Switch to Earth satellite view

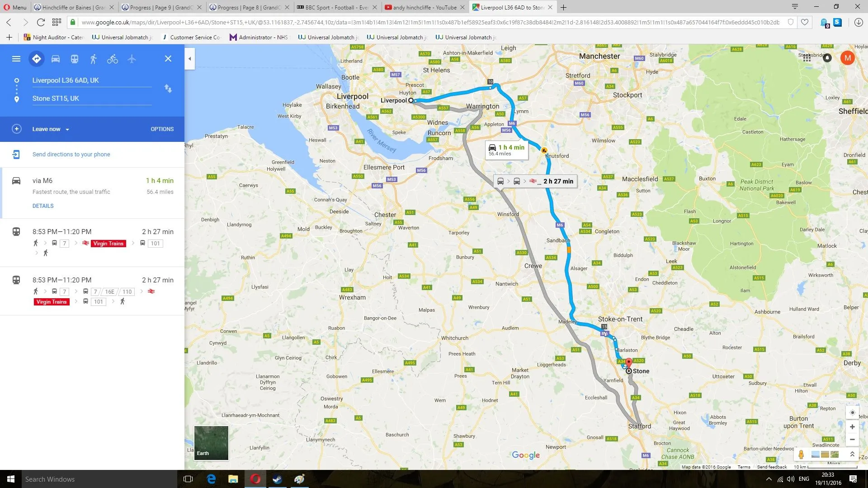click(211, 443)
